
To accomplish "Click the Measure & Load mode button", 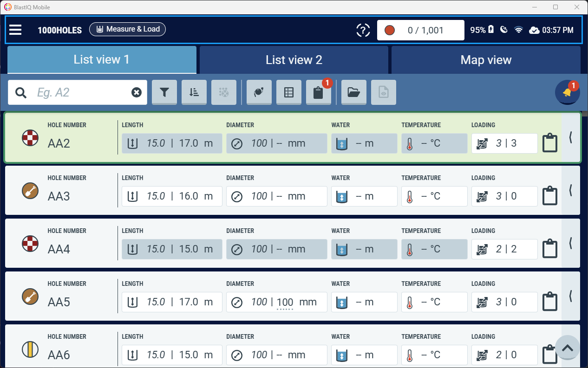I will coord(127,29).
